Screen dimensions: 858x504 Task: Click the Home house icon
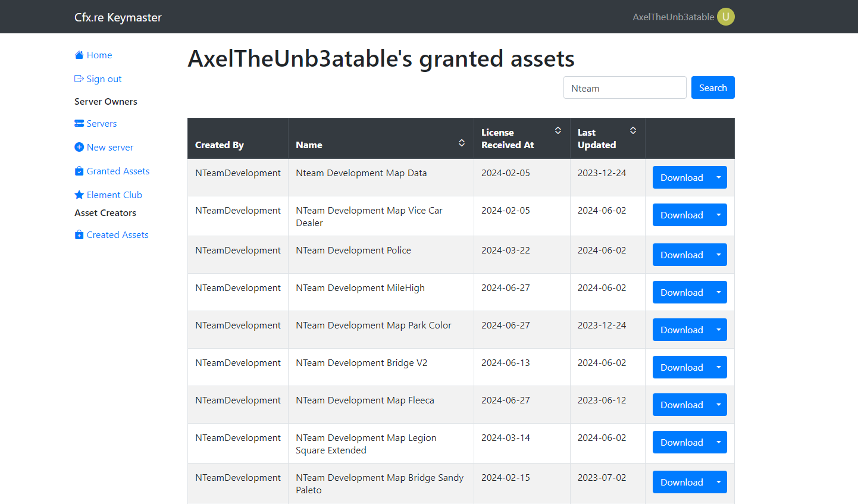79,55
